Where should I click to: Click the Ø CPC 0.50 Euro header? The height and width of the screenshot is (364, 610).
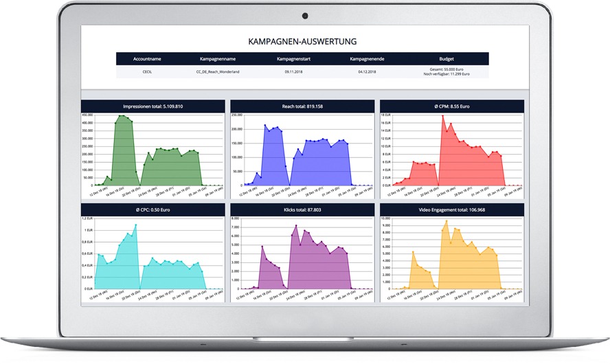click(152, 209)
